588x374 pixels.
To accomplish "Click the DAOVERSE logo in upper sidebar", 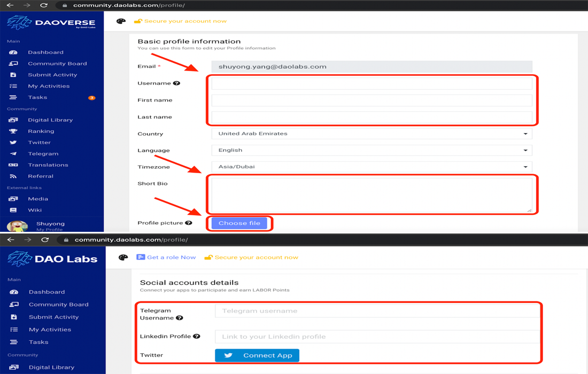I will 51,22.
